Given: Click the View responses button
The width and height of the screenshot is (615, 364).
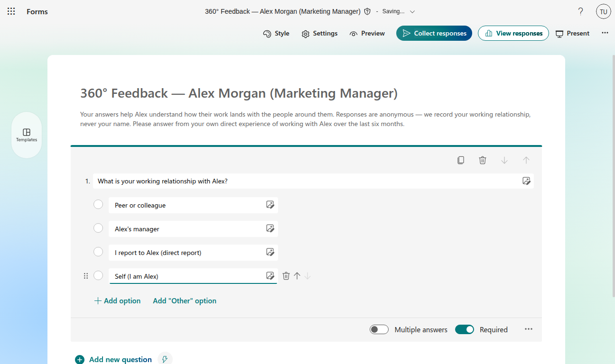Looking at the screenshot, I should tap(513, 33).
